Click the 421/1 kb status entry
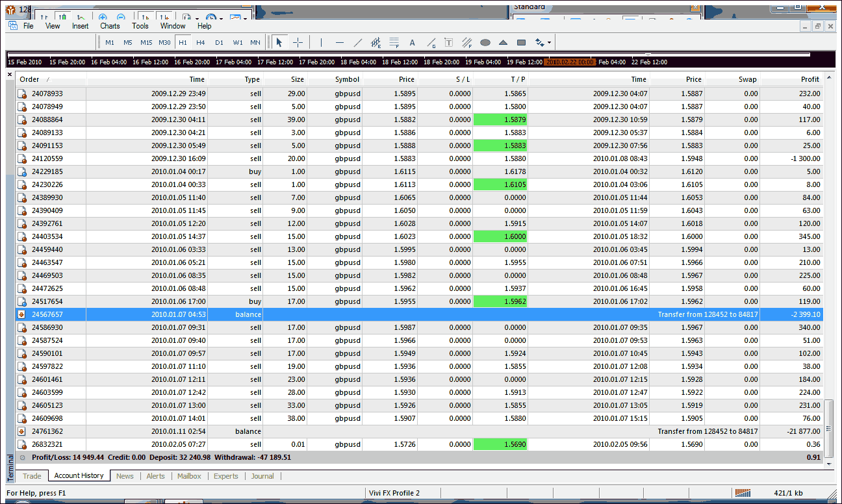 point(789,493)
